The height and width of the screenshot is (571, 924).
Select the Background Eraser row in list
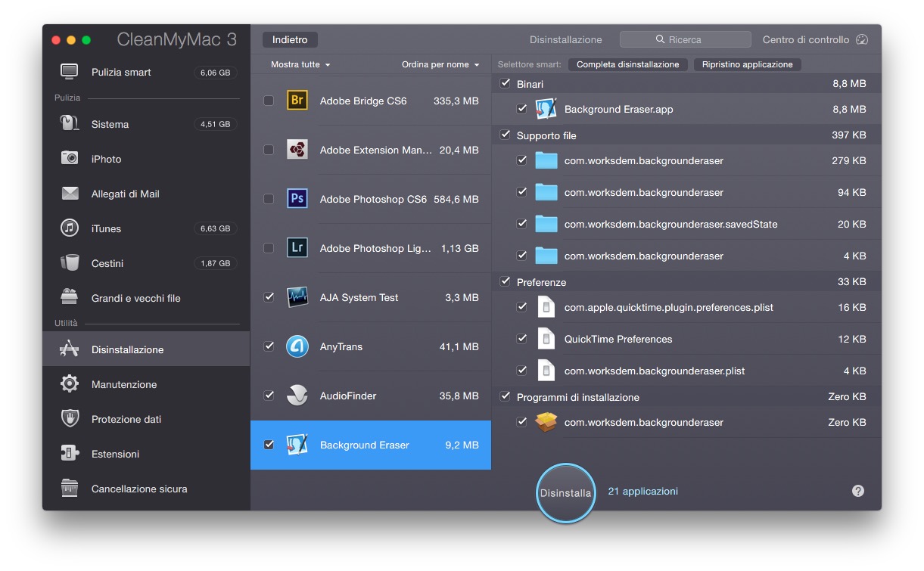click(x=371, y=445)
